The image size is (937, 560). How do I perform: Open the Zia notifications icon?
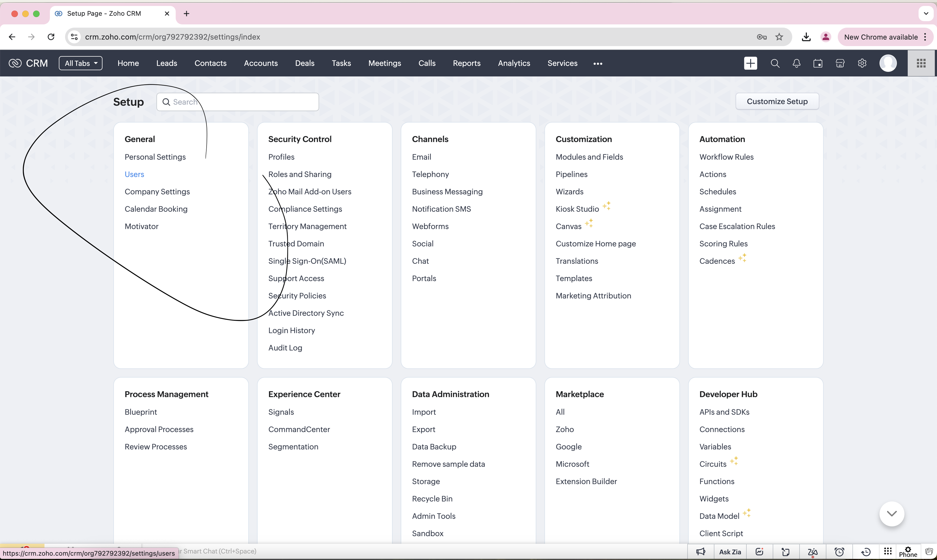tap(812, 552)
